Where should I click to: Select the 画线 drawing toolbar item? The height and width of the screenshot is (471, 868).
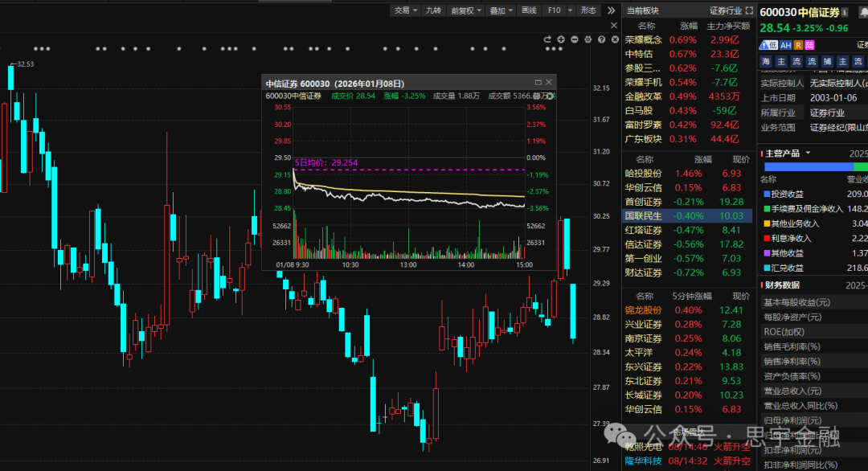coord(529,10)
